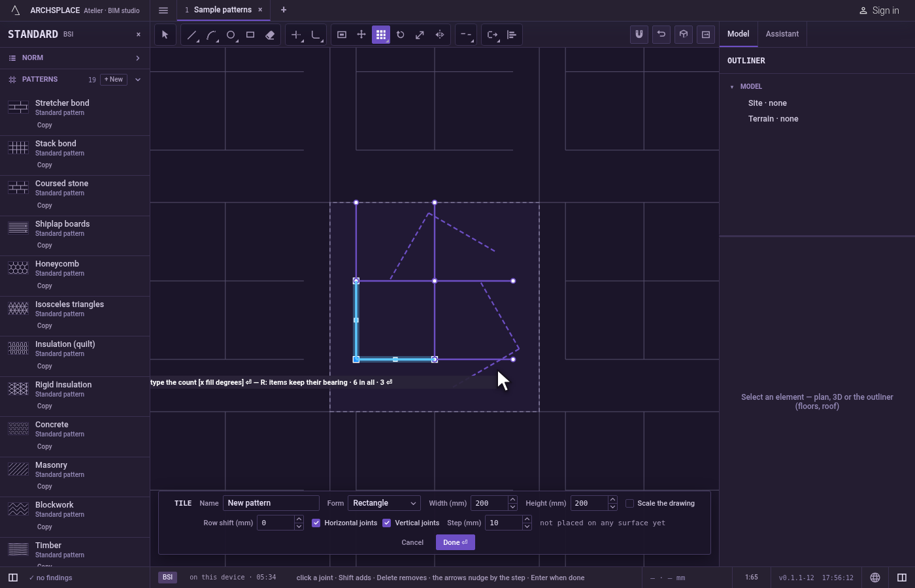Uncheck the Vertical joints checkbox
Screen dimensions: 915x588
387,523
